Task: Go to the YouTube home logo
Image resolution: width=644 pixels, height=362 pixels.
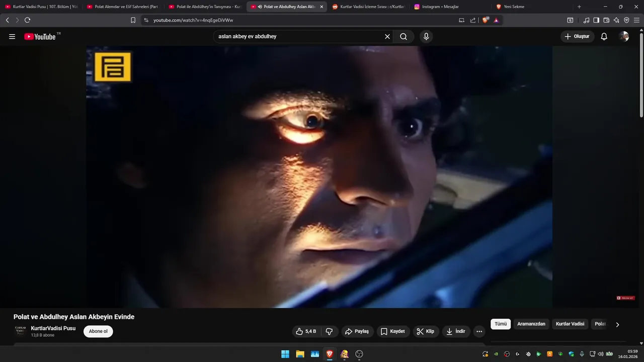Action: (x=40, y=37)
